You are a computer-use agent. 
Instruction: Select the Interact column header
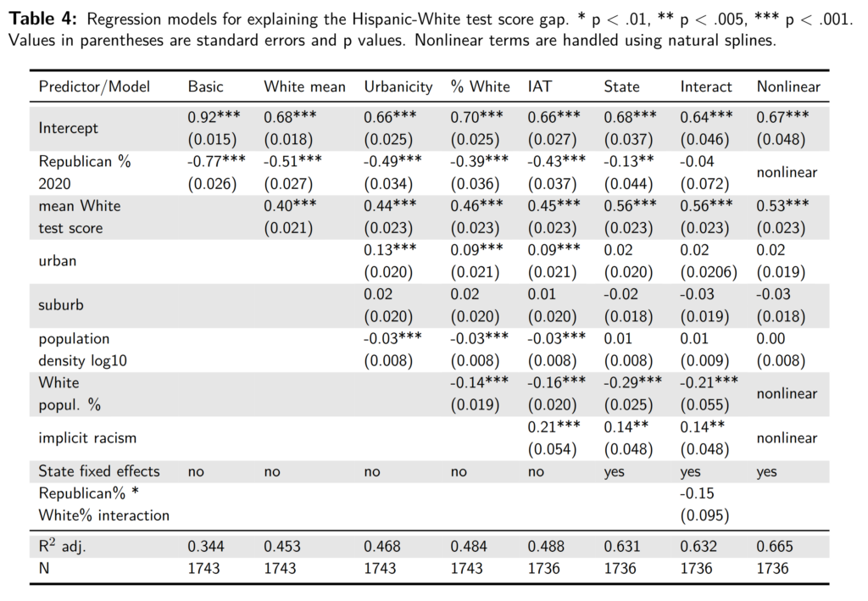click(x=706, y=86)
